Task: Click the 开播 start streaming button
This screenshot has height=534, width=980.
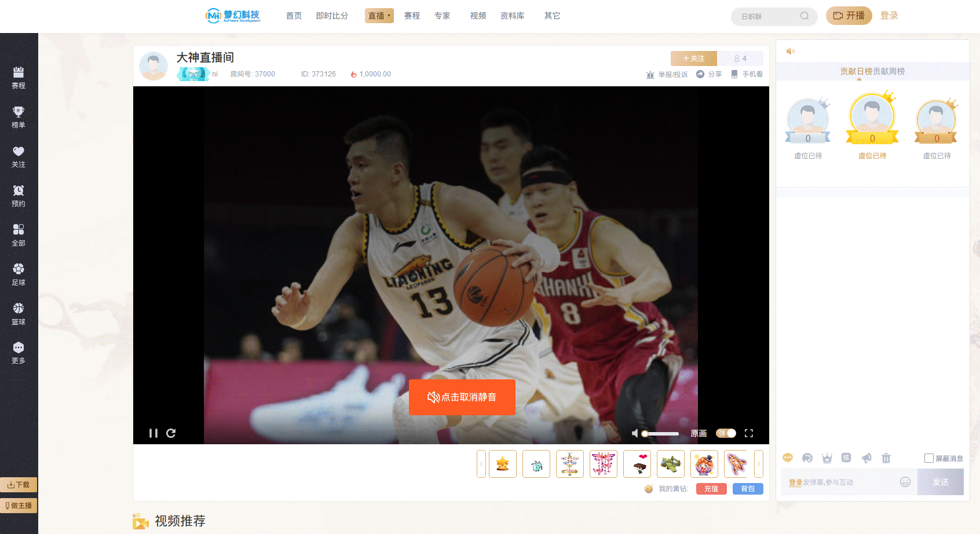Action: click(849, 16)
